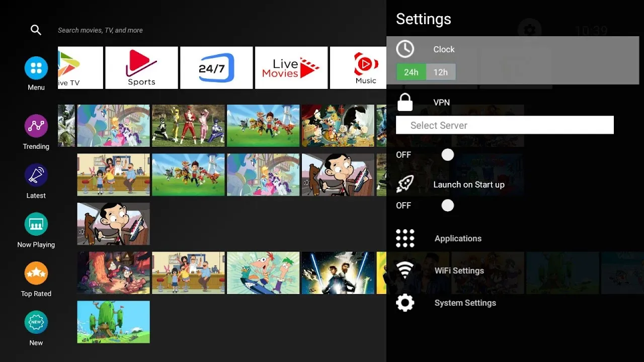Viewport: 644px width, 362px height.
Task: Select 12h clock format
Action: [441, 72]
